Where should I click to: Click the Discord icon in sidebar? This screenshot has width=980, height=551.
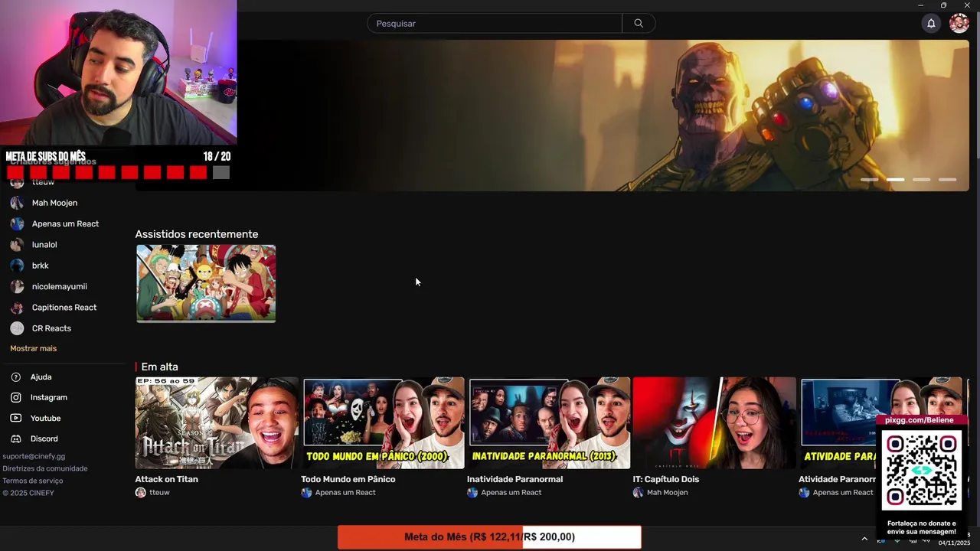(15, 439)
